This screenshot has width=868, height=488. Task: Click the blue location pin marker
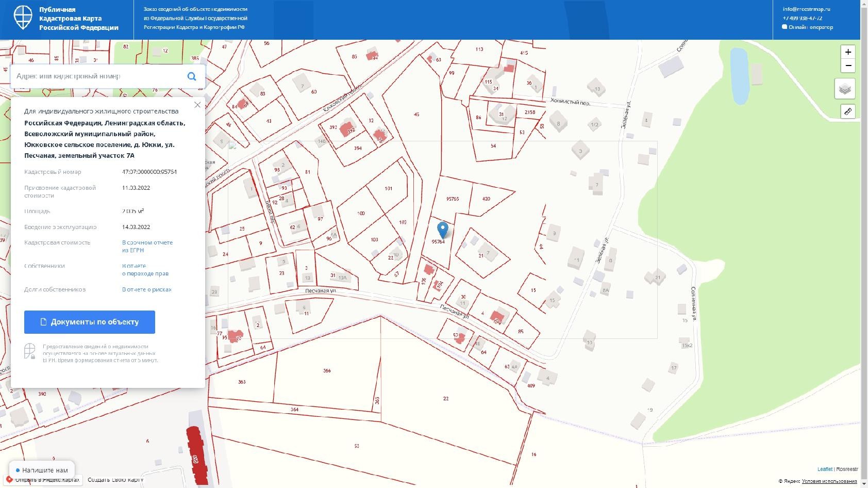(x=442, y=230)
